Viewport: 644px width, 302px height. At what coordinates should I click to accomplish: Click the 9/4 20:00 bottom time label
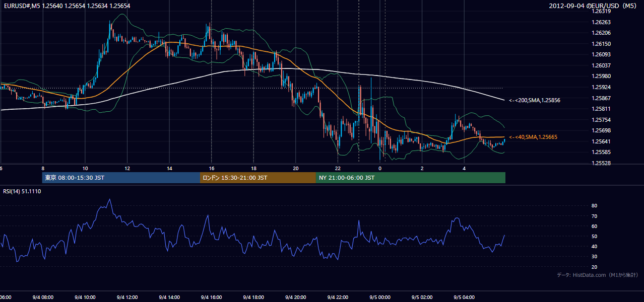point(296,297)
